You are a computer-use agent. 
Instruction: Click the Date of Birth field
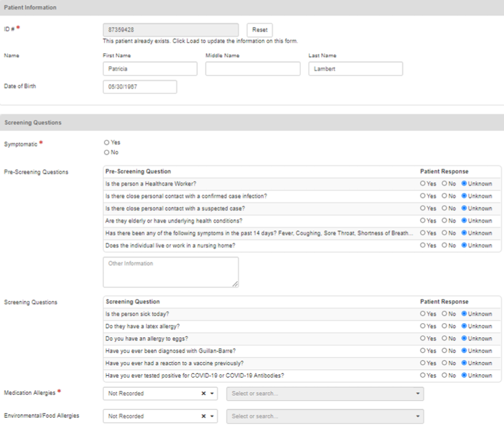point(140,87)
